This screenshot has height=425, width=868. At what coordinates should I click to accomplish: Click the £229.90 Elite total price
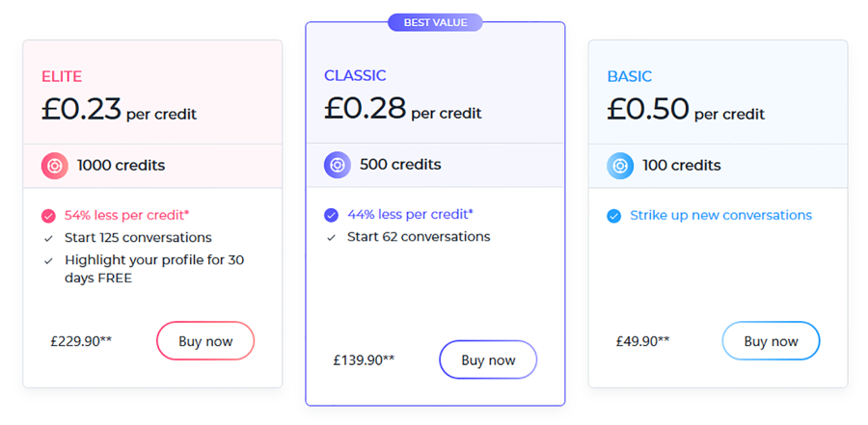click(x=81, y=341)
